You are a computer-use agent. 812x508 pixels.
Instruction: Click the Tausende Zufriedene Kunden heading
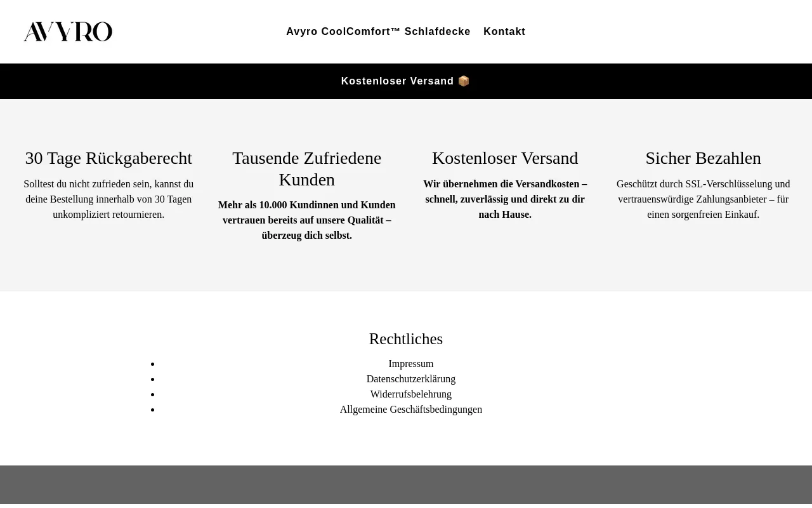(307, 169)
